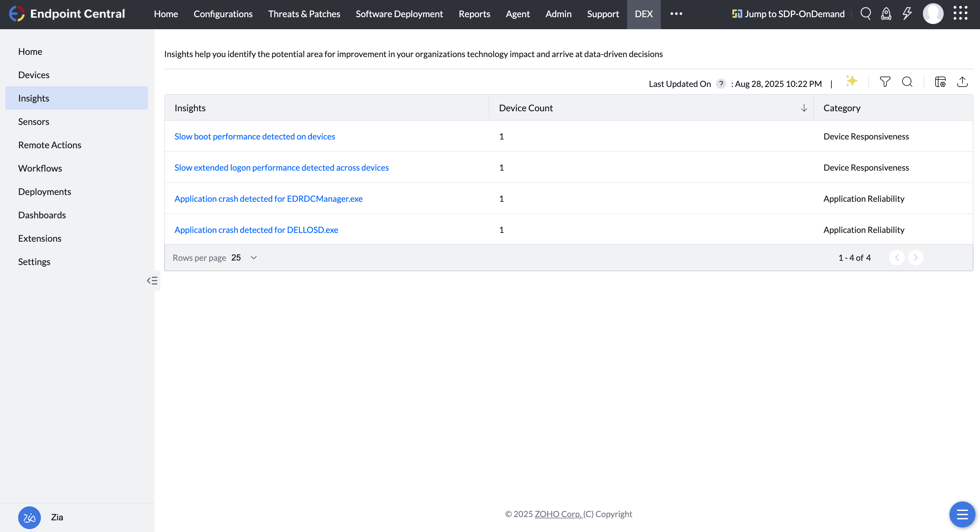Screen dimensions: 980x532
Task: Open the rocket notifications icon in header
Action: pos(886,14)
